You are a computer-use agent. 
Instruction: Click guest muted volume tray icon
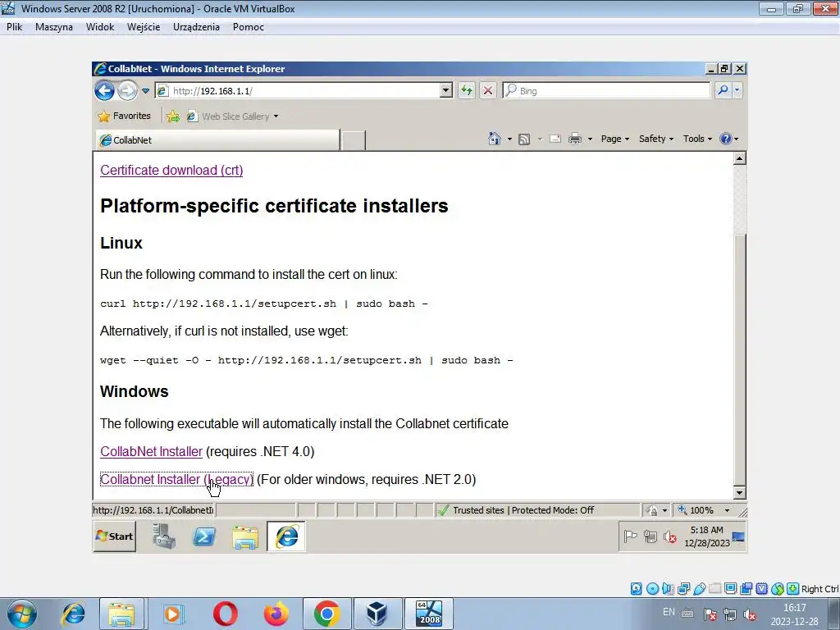(669, 536)
